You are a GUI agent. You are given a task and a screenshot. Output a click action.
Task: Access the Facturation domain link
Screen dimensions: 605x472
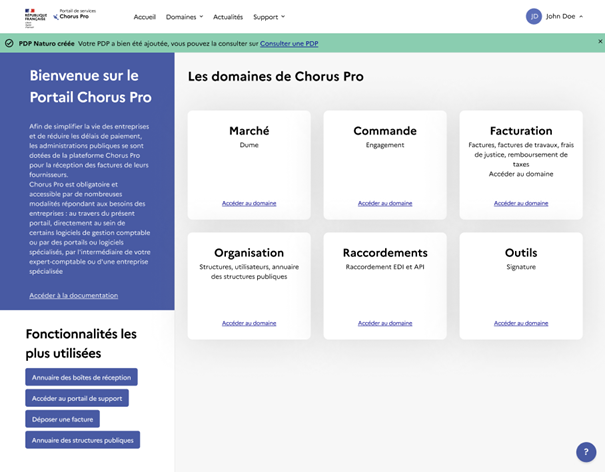tap(521, 203)
